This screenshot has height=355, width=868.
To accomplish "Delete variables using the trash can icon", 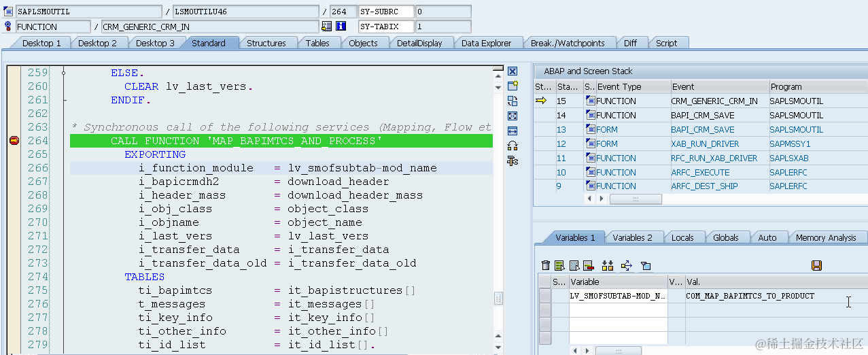I will point(546,265).
